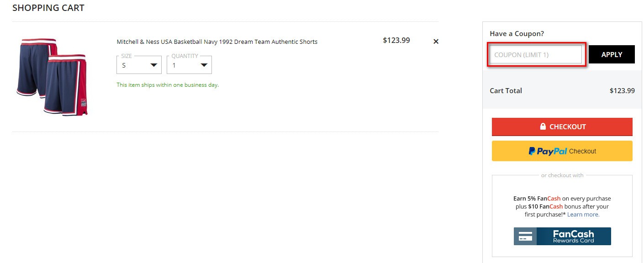644x263 pixels.
Task: Open the Quantity dropdown
Action: pyautogui.click(x=189, y=65)
